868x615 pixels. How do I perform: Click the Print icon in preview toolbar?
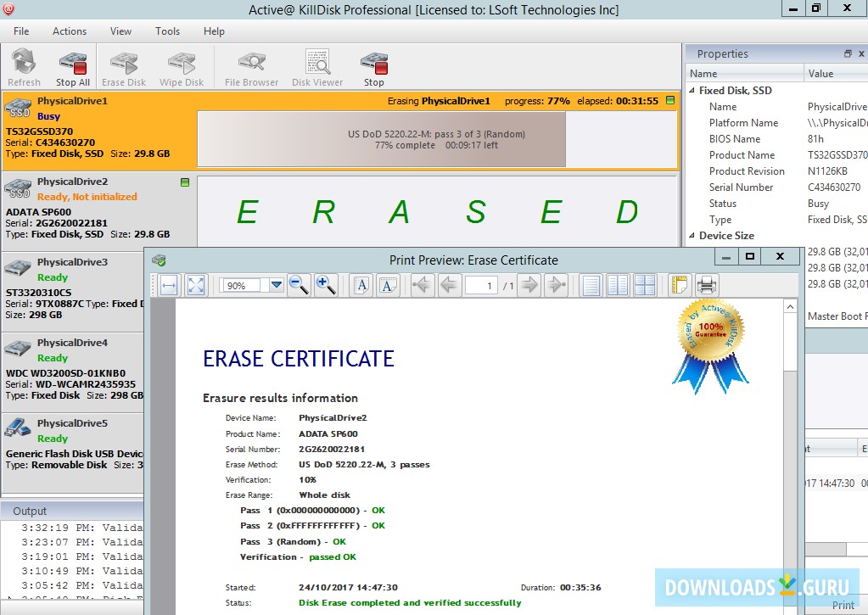(x=706, y=285)
